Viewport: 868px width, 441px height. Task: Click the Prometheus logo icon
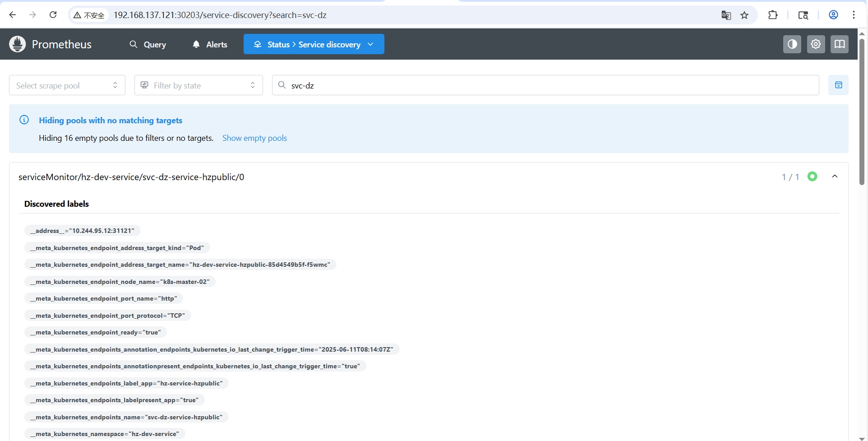pyautogui.click(x=18, y=44)
